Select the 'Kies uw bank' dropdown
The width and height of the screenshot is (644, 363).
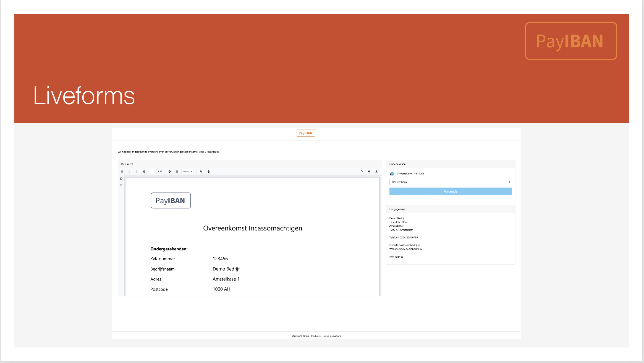point(450,182)
